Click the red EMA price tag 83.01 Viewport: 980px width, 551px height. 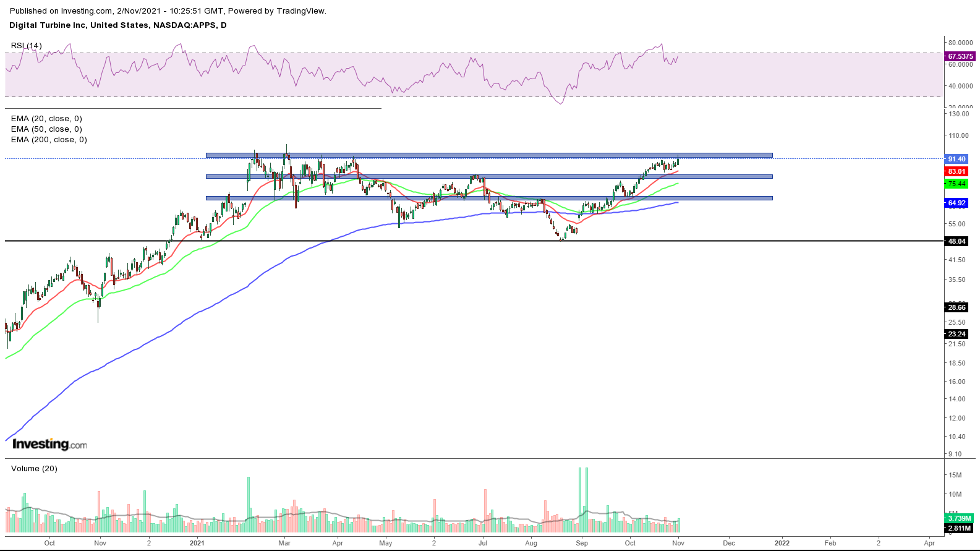coord(957,171)
